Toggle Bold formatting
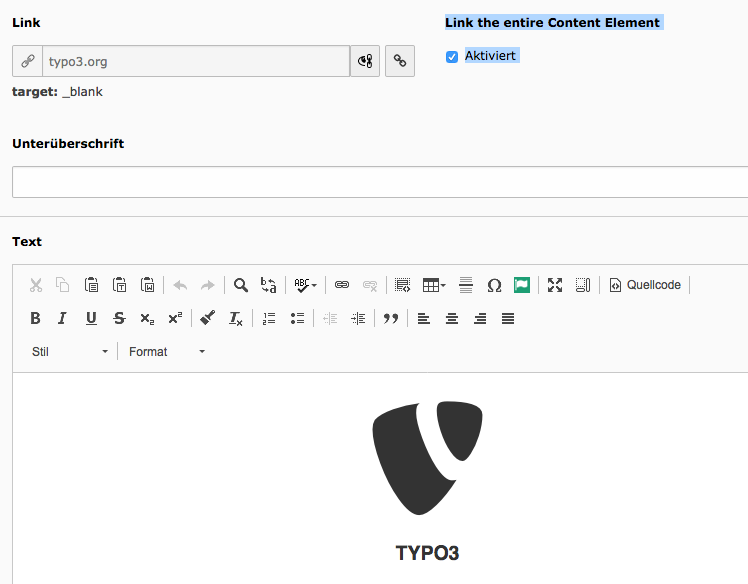748x584 pixels. [x=35, y=318]
